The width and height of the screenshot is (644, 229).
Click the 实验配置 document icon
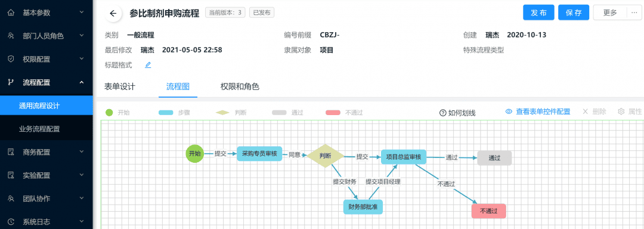click(x=11, y=176)
